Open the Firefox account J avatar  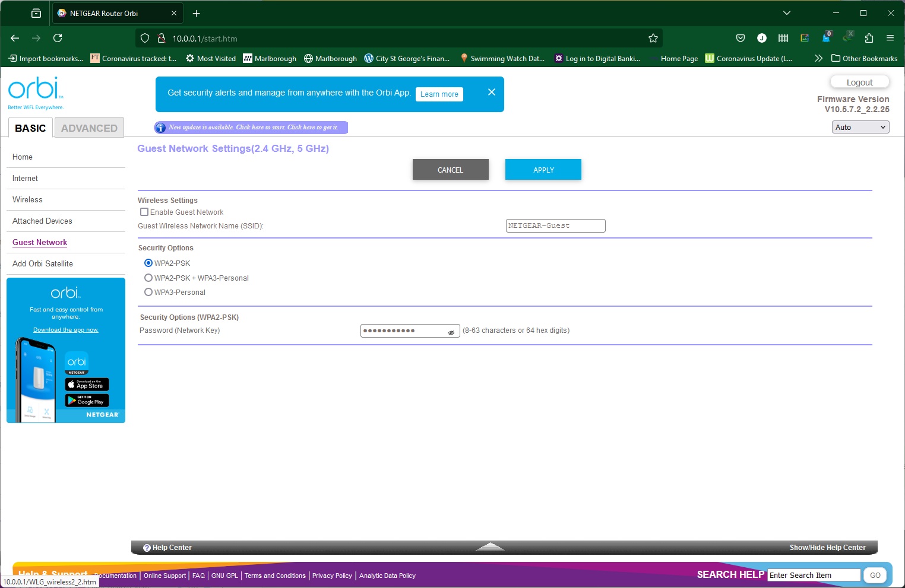762,38
